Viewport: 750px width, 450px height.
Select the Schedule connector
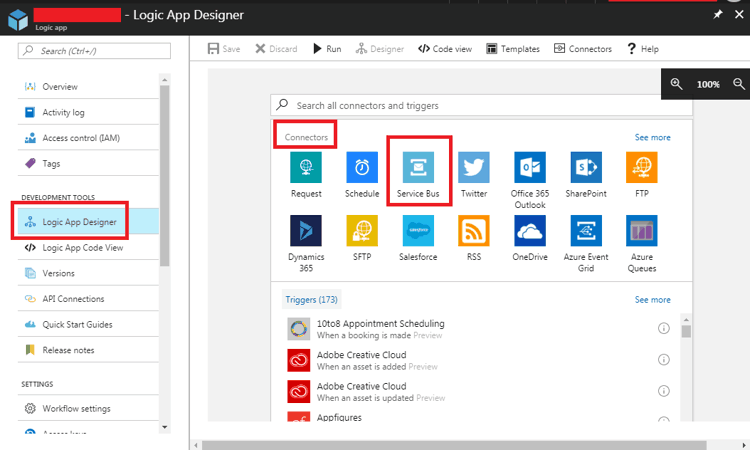tap(362, 167)
